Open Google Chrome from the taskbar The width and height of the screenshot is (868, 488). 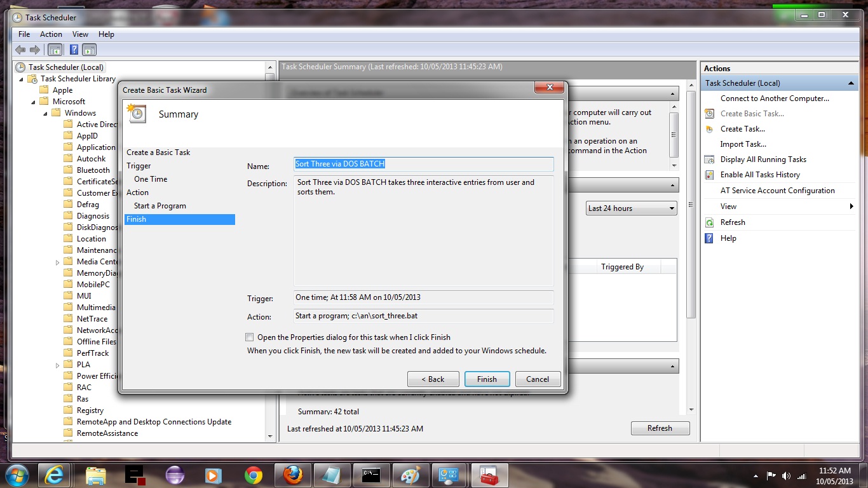point(253,475)
